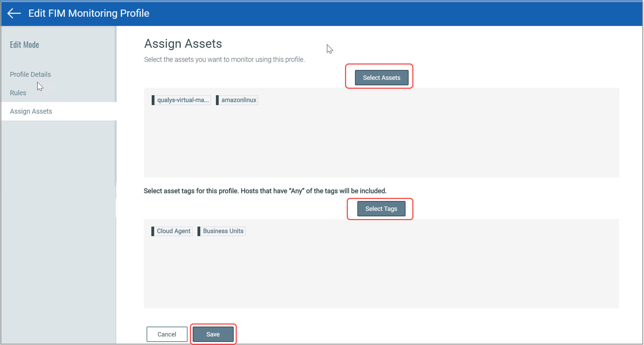Image resolution: width=644 pixels, height=345 pixels.
Task: Click 'Select the assets you want to monitor' text
Action: tap(224, 59)
